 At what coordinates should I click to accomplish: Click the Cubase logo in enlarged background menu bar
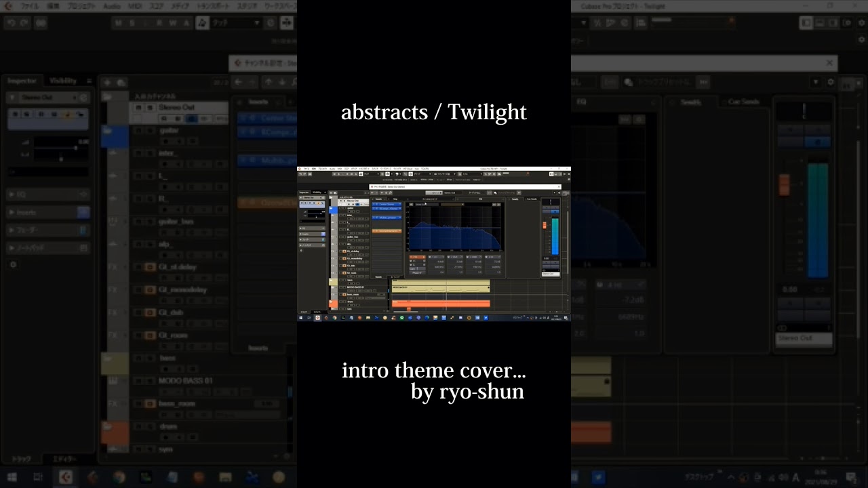8,6
